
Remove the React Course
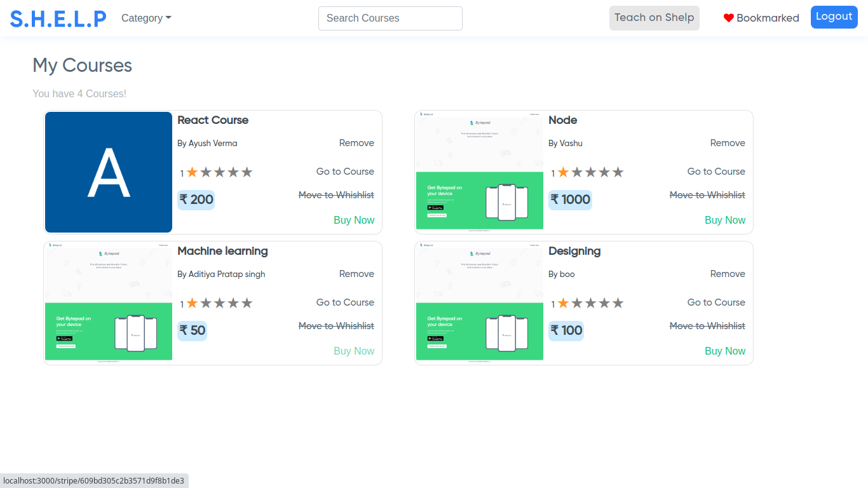[356, 143]
